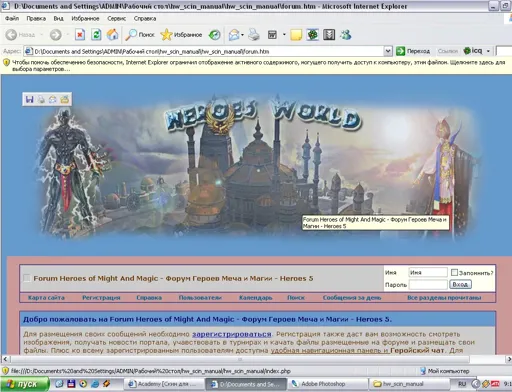Open the Search (Поиск) magnifier button
Image resolution: width=512 pixels, height=392 pixels.
point(140,35)
